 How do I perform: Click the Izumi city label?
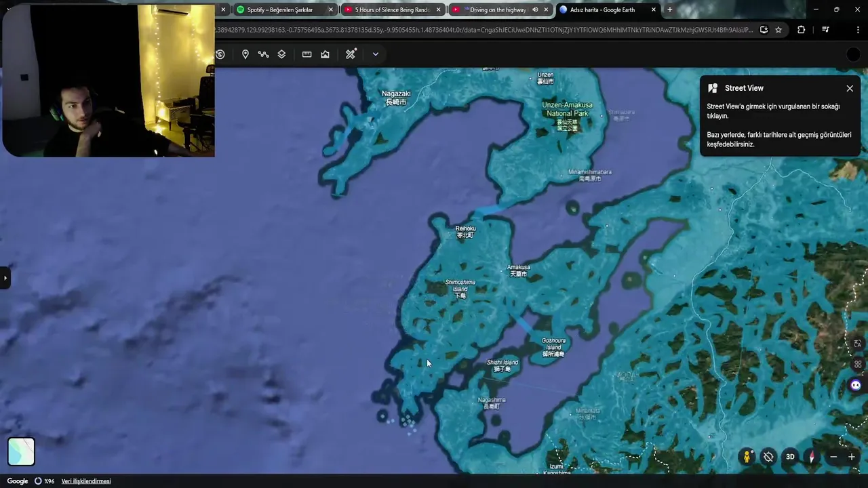click(x=557, y=469)
